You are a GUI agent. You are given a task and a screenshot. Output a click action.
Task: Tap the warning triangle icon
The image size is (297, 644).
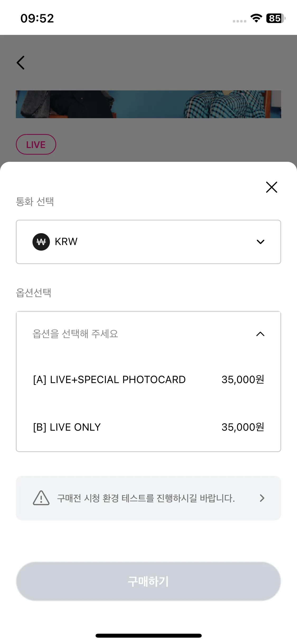pos(41,498)
